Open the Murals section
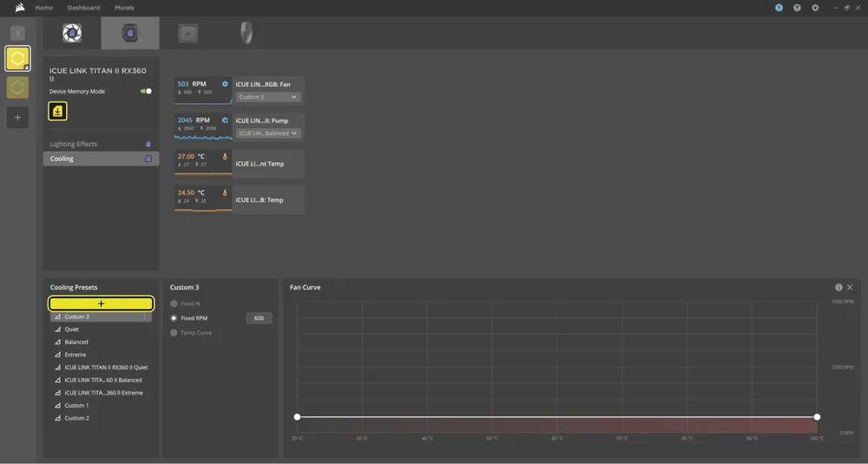The height and width of the screenshot is (464, 868). point(124,8)
